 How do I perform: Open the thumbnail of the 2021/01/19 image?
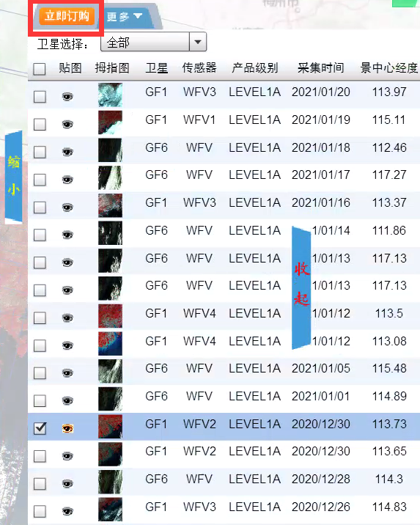click(110, 122)
